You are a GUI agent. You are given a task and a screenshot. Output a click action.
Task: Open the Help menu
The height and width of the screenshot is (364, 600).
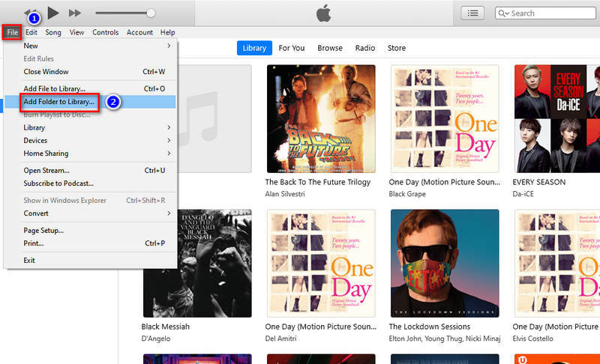(x=167, y=32)
